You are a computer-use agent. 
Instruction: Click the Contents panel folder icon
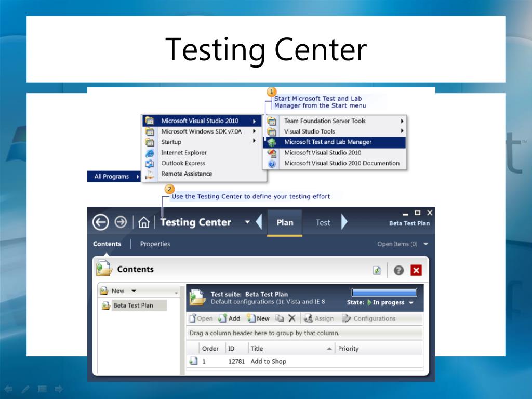tap(104, 269)
